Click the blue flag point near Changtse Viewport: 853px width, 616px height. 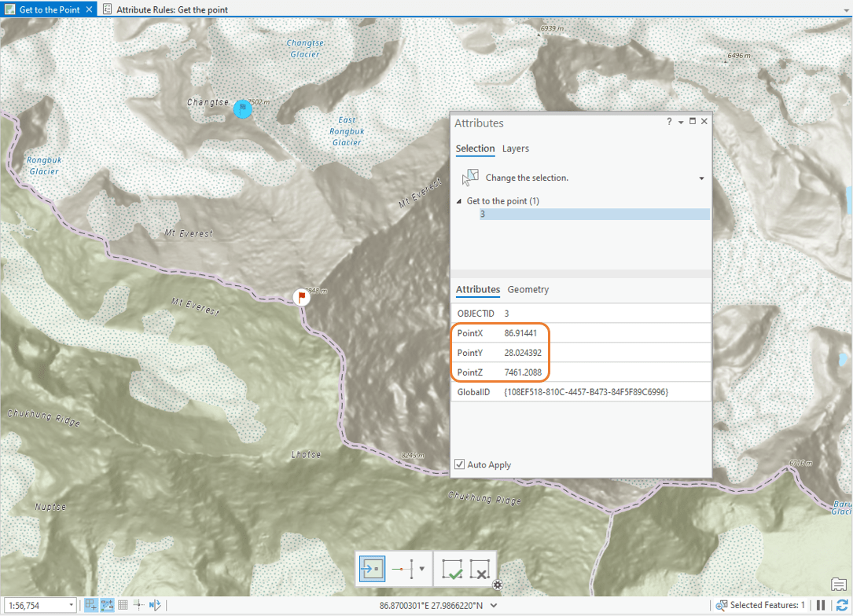tap(243, 108)
